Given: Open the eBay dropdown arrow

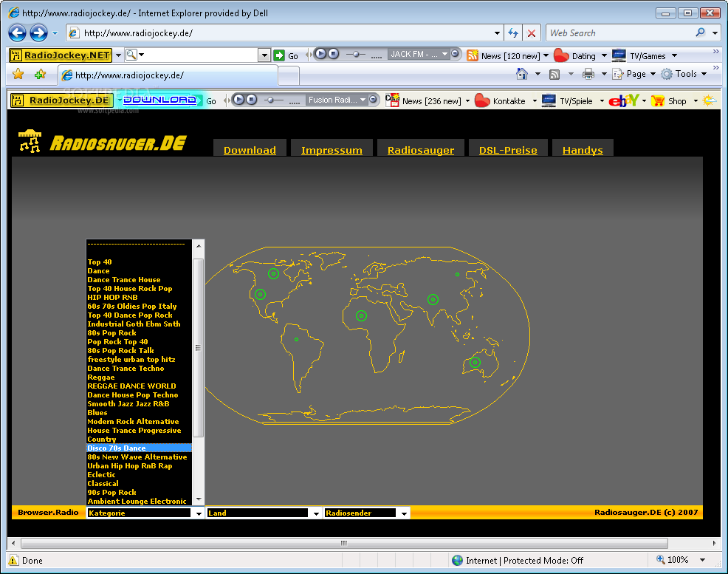Looking at the screenshot, I should pyautogui.click(x=644, y=100).
